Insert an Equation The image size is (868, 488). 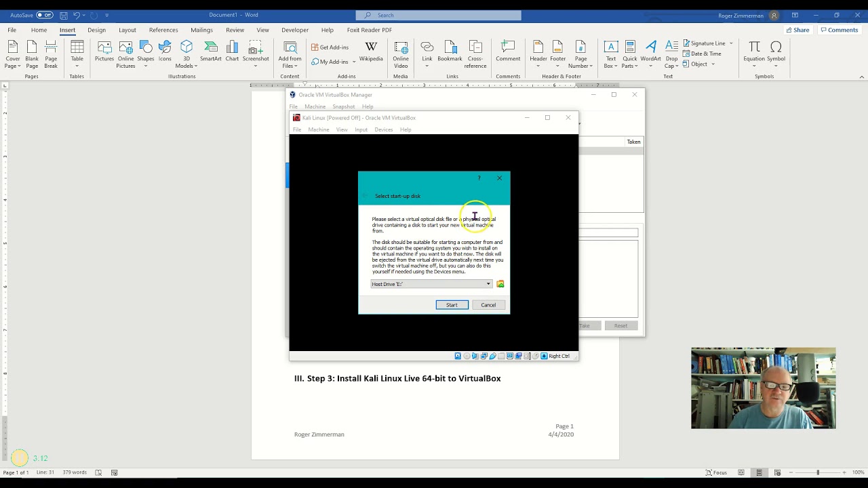[x=754, y=54]
